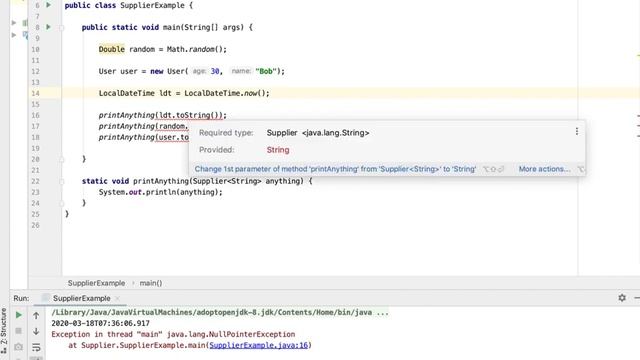This screenshot has width=640, height=360.
Task: Click 'User user = new User(' on line 12
Action: [143, 71]
